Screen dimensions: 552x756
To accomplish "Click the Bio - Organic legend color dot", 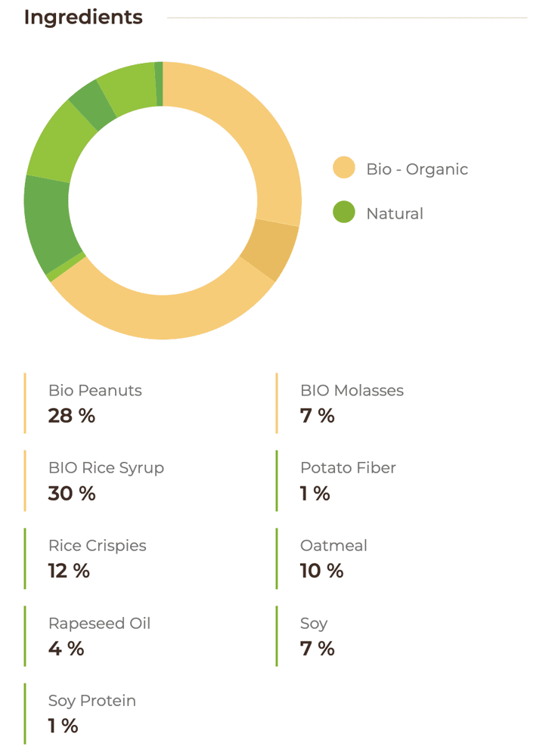I will 344,168.
